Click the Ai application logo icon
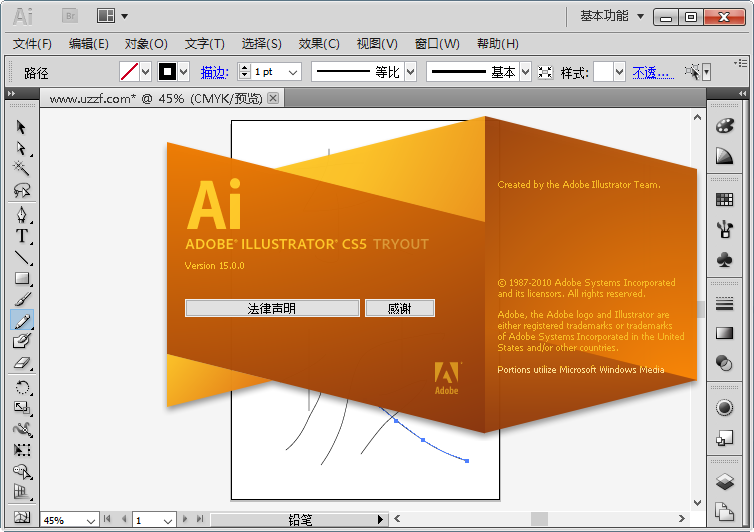 23,16
